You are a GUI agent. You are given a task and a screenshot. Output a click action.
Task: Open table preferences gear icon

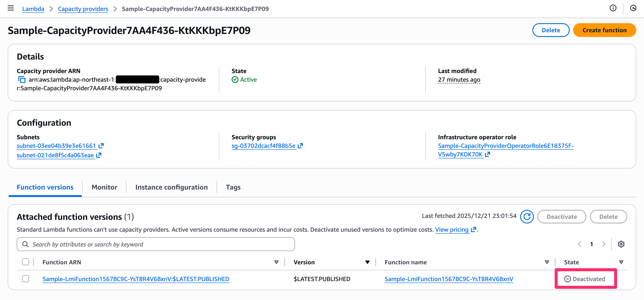pos(621,244)
